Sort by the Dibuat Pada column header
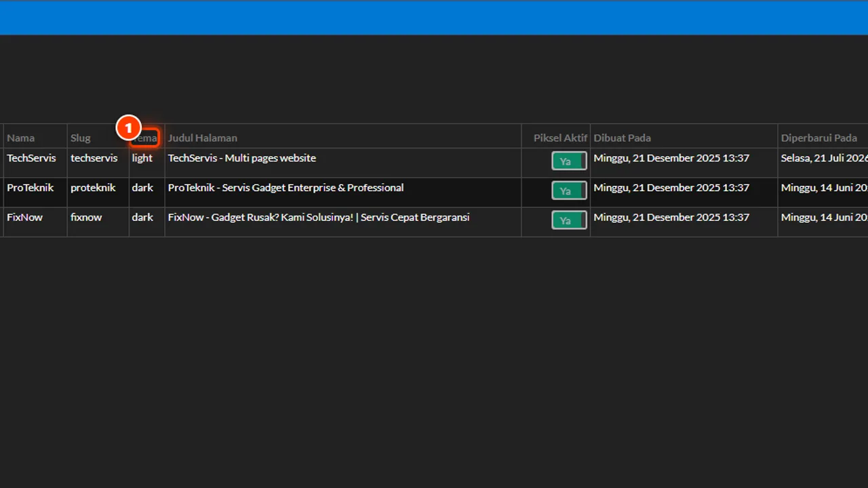Viewport: 868px width, 488px height. 623,138
